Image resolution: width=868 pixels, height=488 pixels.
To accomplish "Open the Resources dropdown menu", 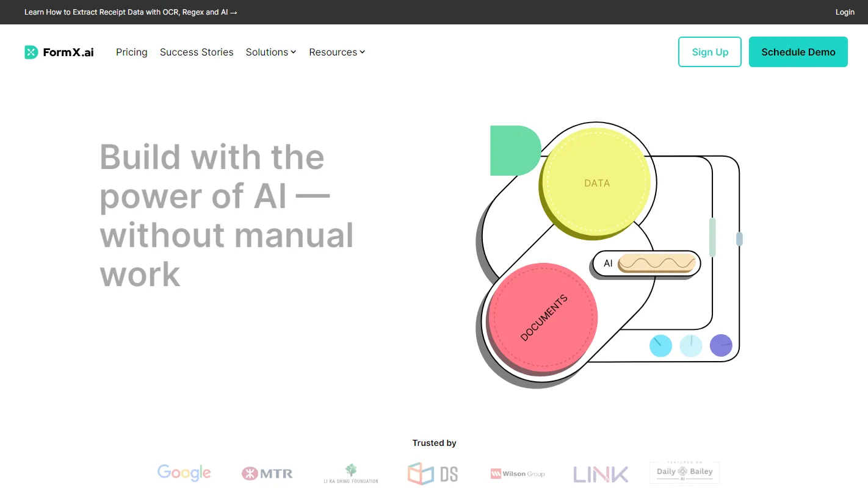I will tap(336, 52).
